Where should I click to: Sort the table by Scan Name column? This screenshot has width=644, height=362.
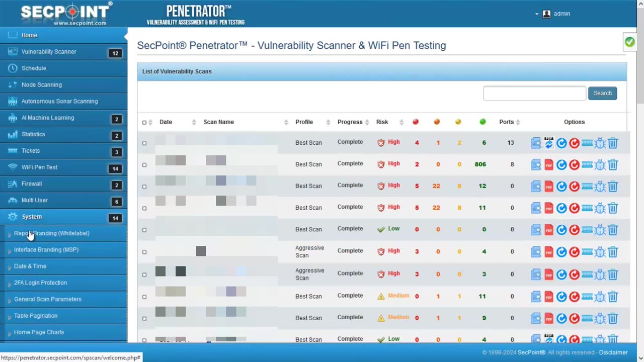[x=218, y=122]
